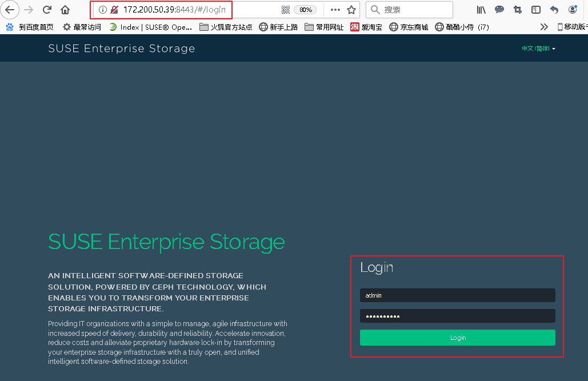Bookmark this page via the star icon
This screenshot has height=381, width=588.
coord(351,10)
